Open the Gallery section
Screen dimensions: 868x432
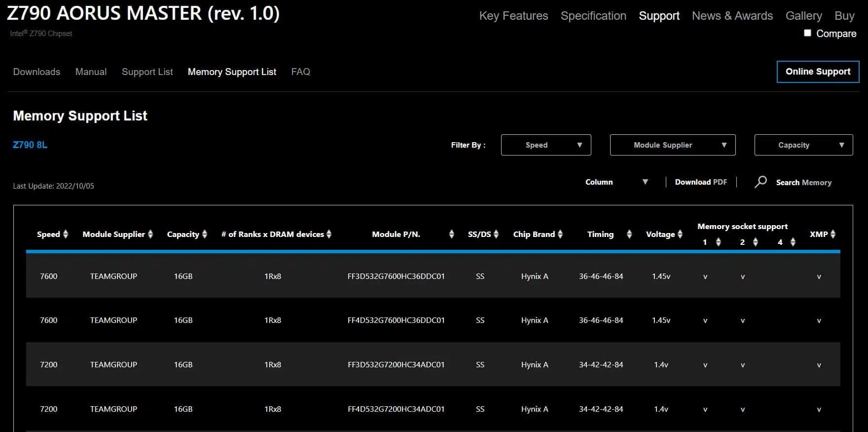[803, 16]
